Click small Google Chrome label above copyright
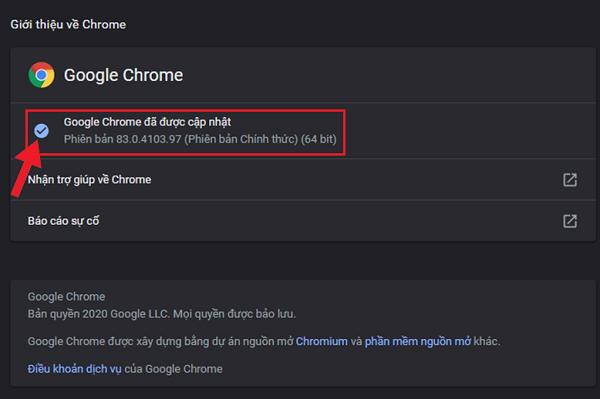The width and height of the screenshot is (600, 399). pyautogui.click(x=66, y=296)
